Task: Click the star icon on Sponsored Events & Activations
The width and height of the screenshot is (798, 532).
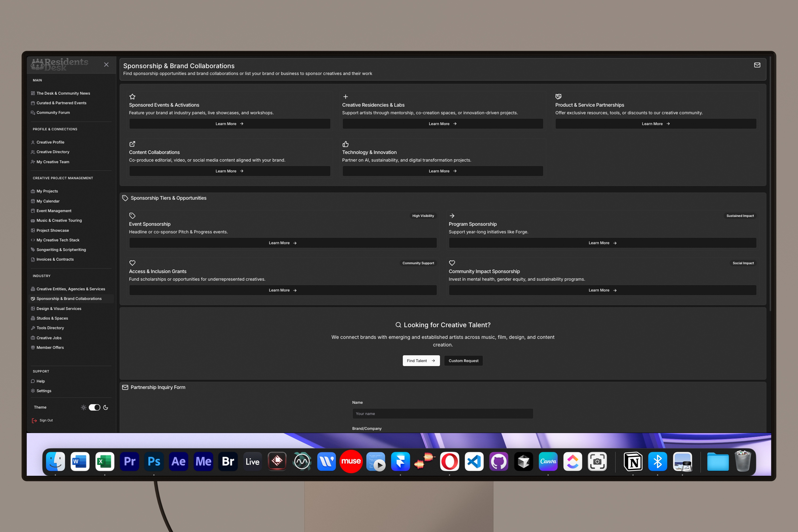Action: click(x=132, y=97)
